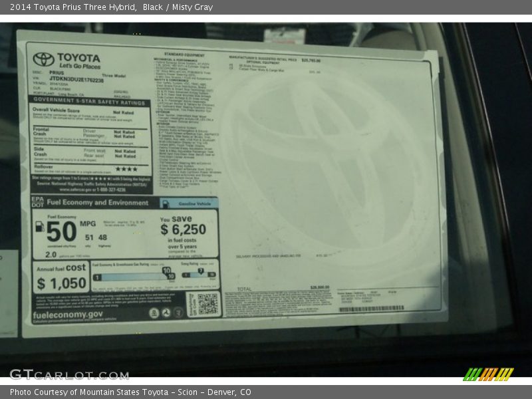
Task: Click the four-star Rollover rating
Action: (x=126, y=169)
